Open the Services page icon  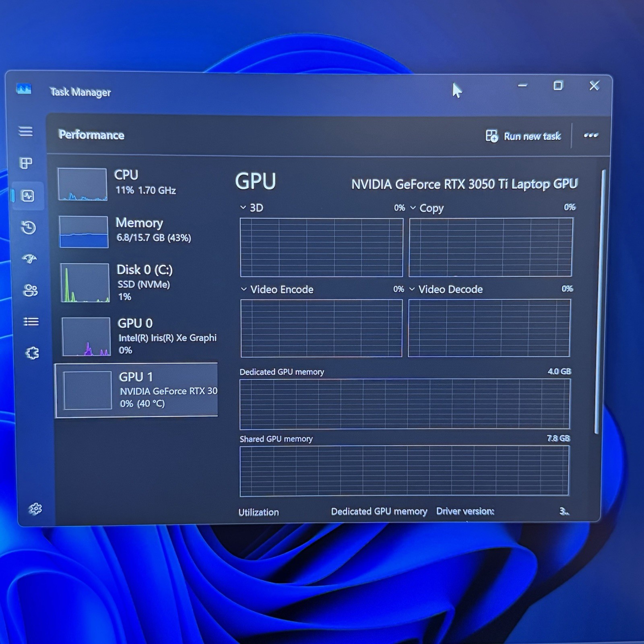click(32, 353)
